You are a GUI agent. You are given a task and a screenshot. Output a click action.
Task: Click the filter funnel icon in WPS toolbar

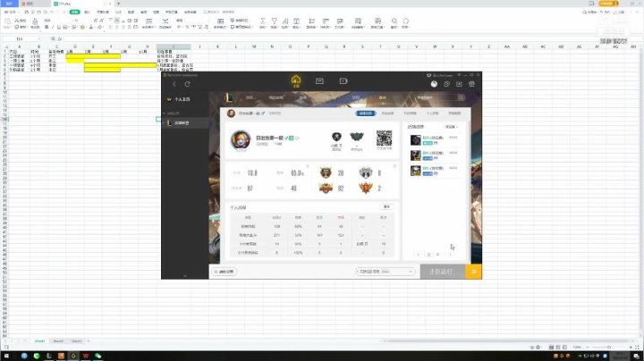pyautogui.click(x=275, y=21)
